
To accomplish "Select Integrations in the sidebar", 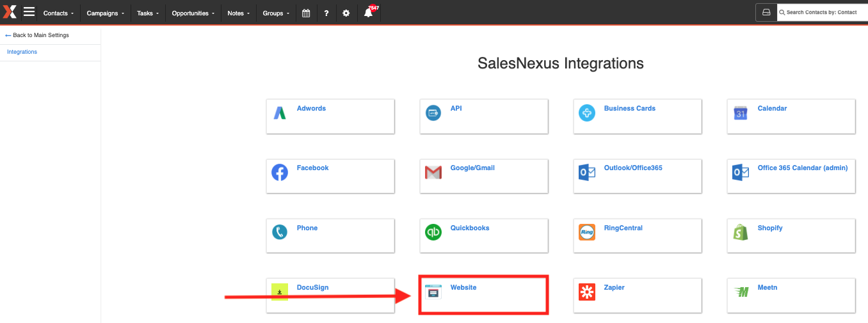I will [x=22, y=52].
